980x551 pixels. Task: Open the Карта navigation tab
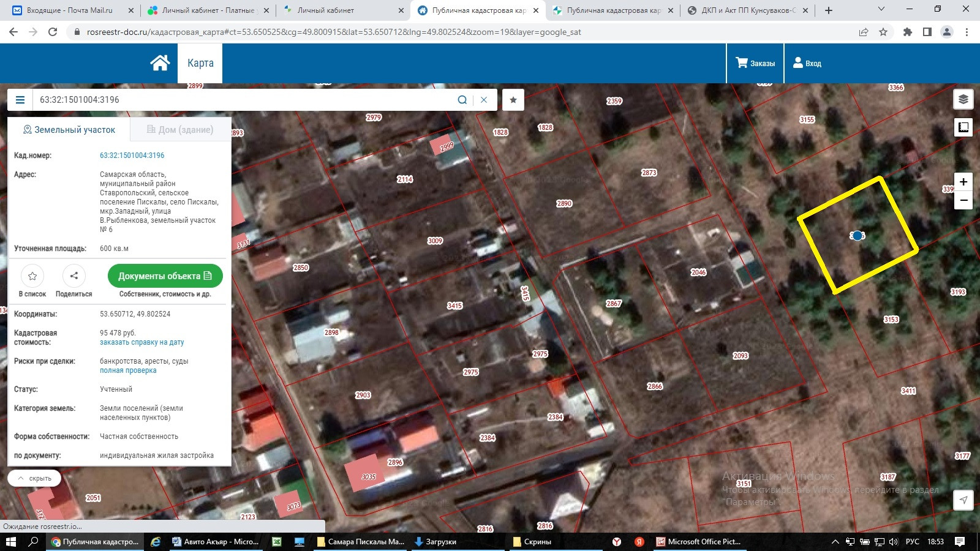click(x=200, y=63)
